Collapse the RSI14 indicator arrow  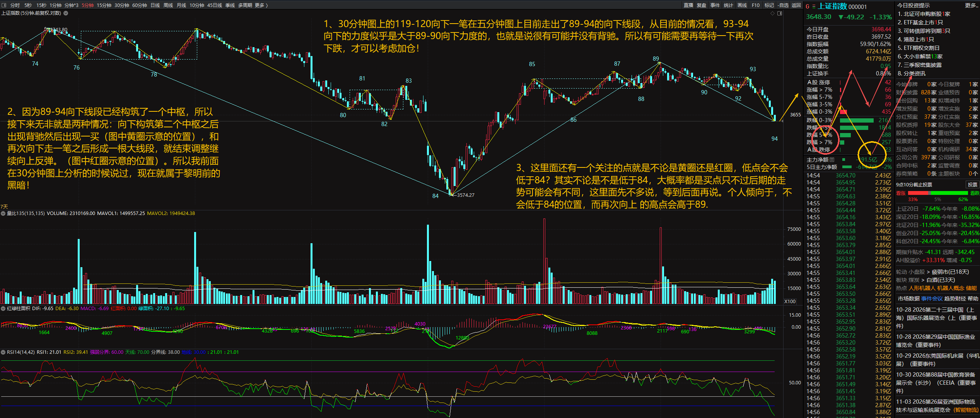[x=3, y=352]
